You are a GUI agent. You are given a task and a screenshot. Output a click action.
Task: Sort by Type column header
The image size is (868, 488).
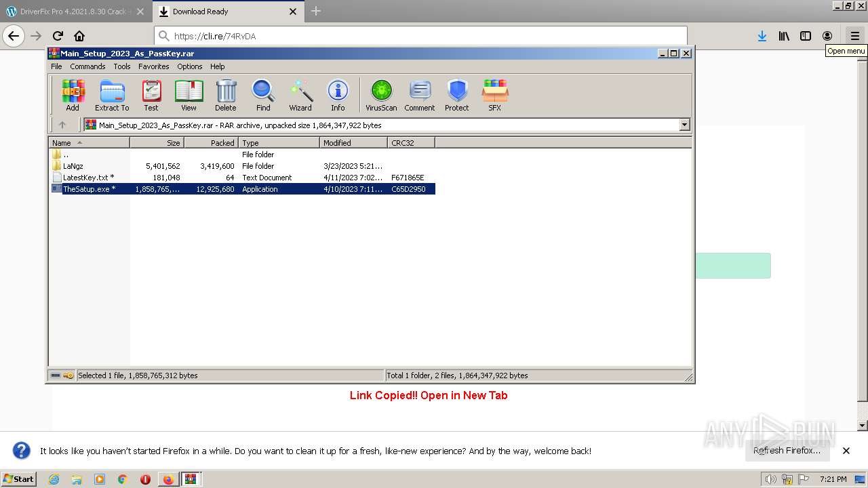[279, 143]
